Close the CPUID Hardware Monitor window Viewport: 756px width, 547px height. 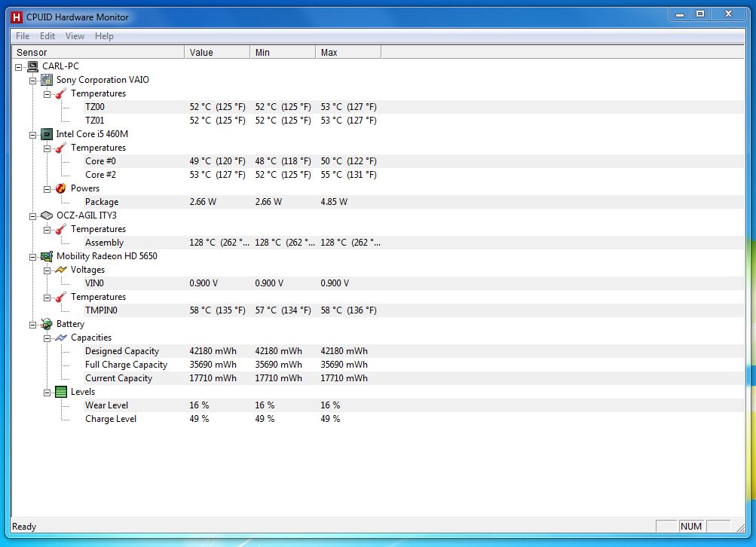click(x=729, y=14)
